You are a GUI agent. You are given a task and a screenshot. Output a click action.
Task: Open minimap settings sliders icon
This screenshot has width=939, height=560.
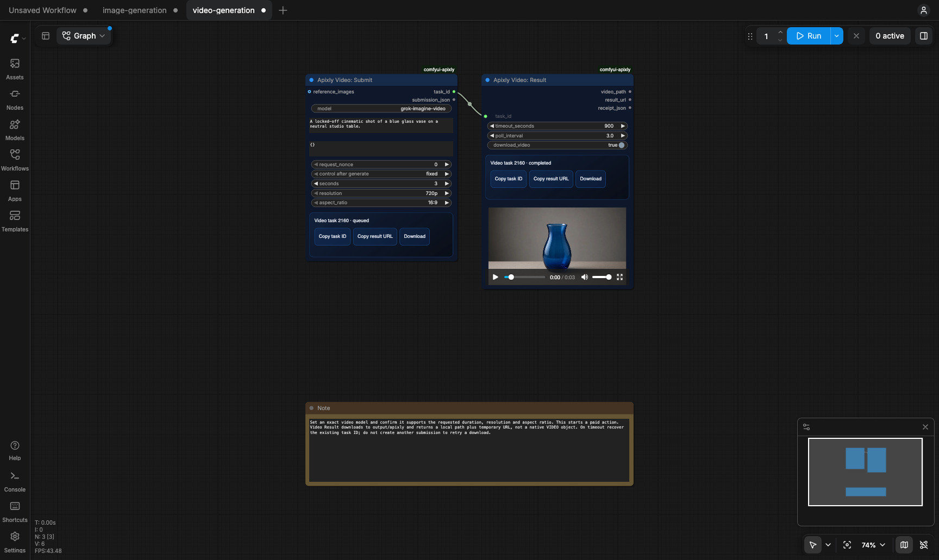(806, 427)
